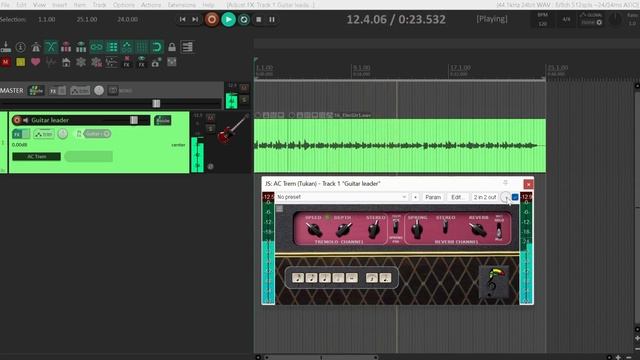Open the No preset dropdown

[x=342, y=197]
